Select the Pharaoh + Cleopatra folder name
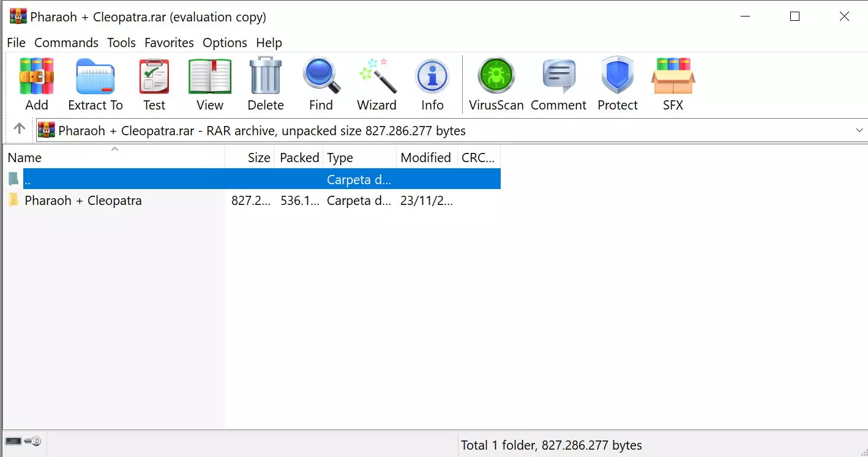The width and height of the screenshot is (868, 457). [83, 201]
